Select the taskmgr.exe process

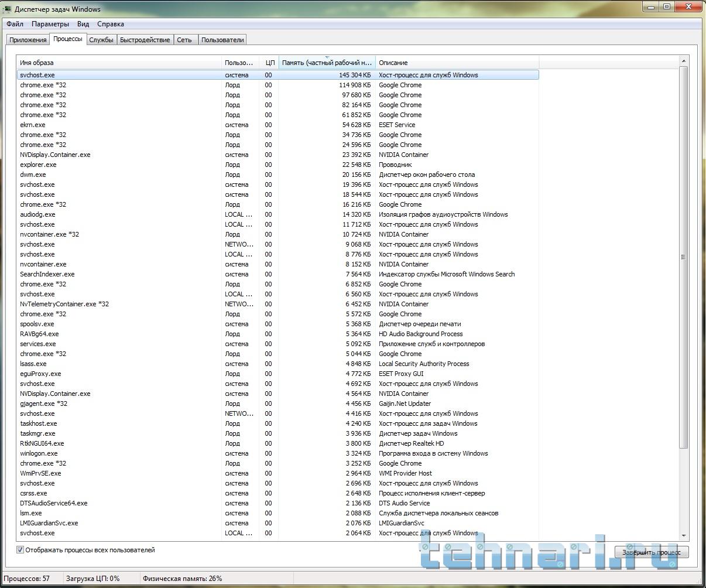pyautogui.click(x=278, y=433)
